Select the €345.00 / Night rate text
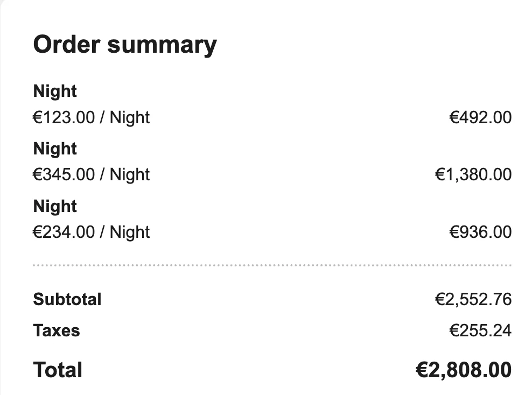 (92, 175)
